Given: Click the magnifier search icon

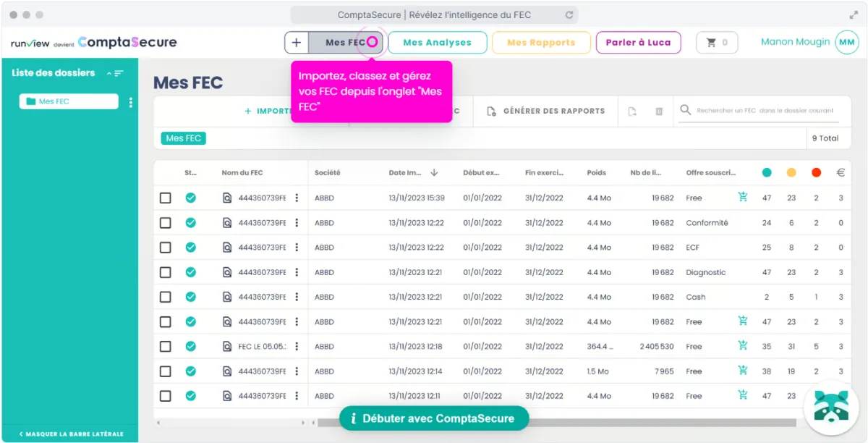Looking at the screenshot, I should (686, 111).
